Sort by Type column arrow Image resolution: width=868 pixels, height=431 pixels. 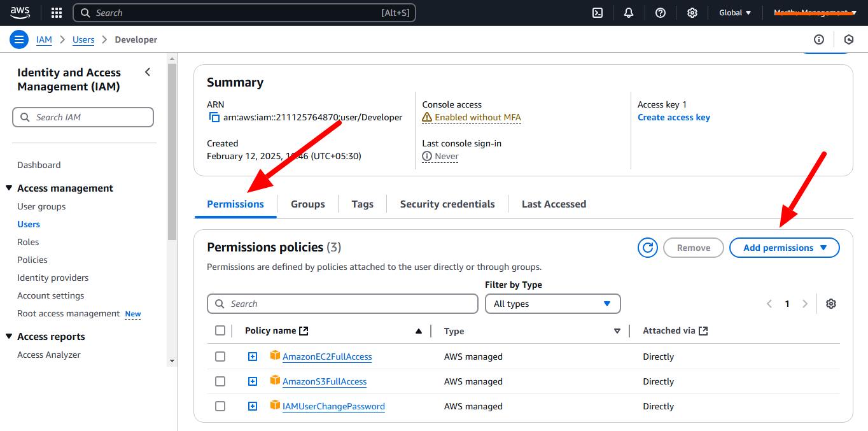pyautogui.click(x=617, y=331)
